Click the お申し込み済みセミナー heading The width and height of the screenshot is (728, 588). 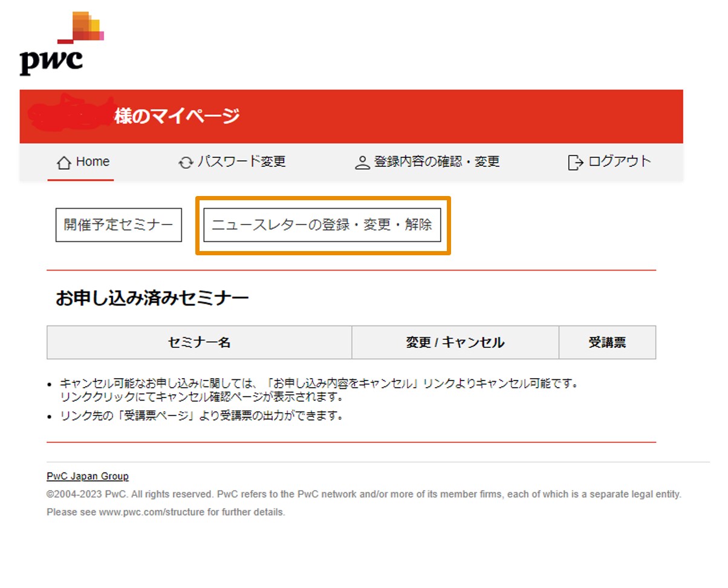[152, 298]
